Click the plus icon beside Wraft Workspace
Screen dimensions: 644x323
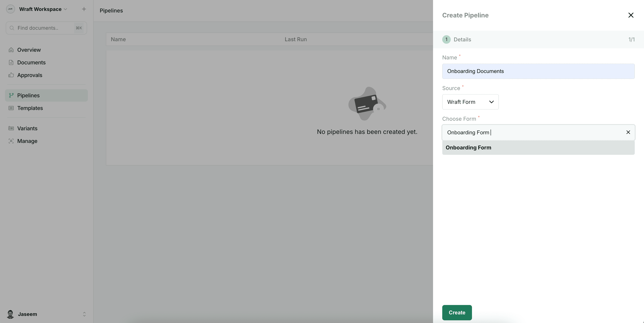click(x=84, y=9)
